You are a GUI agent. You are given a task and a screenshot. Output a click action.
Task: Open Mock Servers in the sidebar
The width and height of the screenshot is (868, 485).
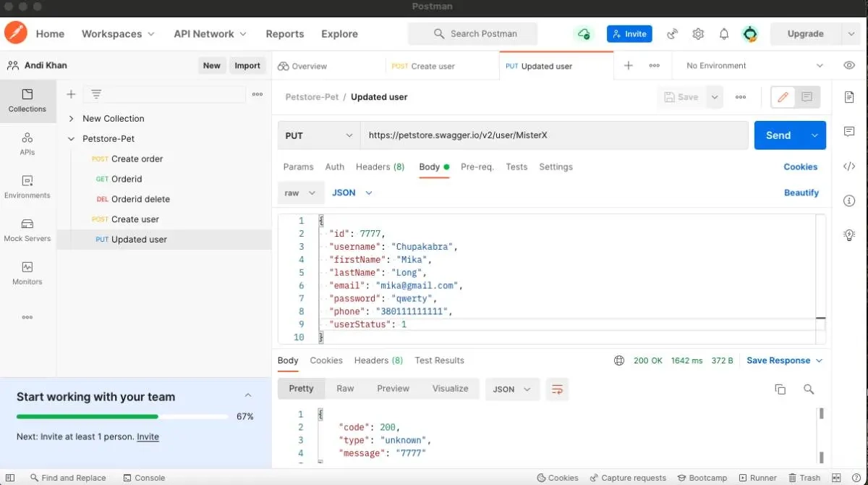pyautogui.click(x=27, y=229)
